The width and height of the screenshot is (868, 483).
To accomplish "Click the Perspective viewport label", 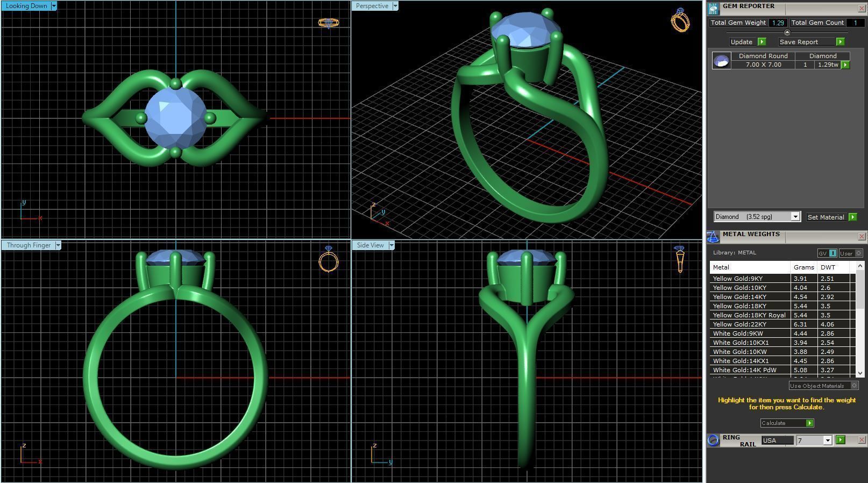I will click(372, 6).
